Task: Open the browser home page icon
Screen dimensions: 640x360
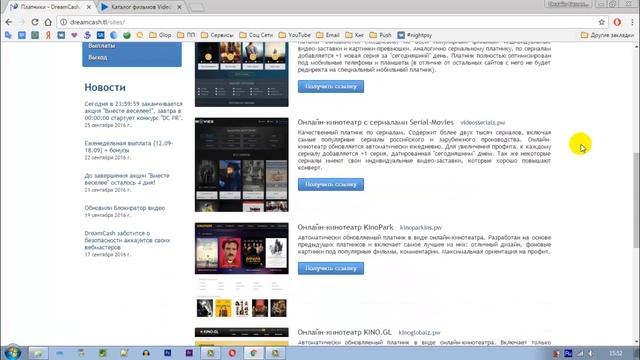Action: (48, 22)
